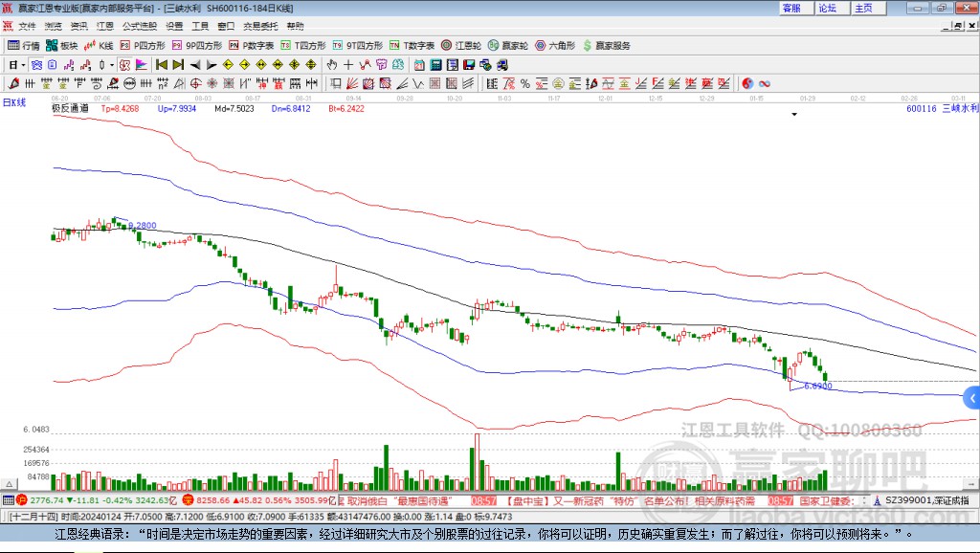Switch to the K线 chart view
The height and width of the screenshot is (553, 980).
[99, 46]
